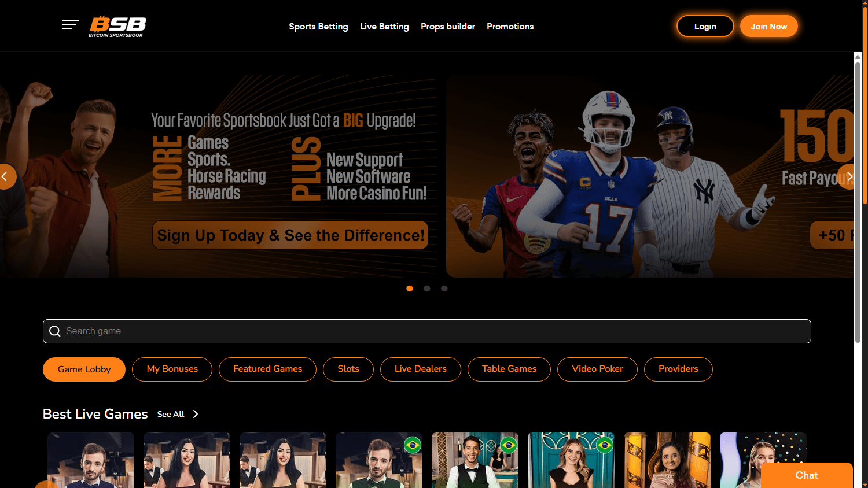Click the Login button
Viewport: 868px width, 488px height.
[x=705, y=26]
